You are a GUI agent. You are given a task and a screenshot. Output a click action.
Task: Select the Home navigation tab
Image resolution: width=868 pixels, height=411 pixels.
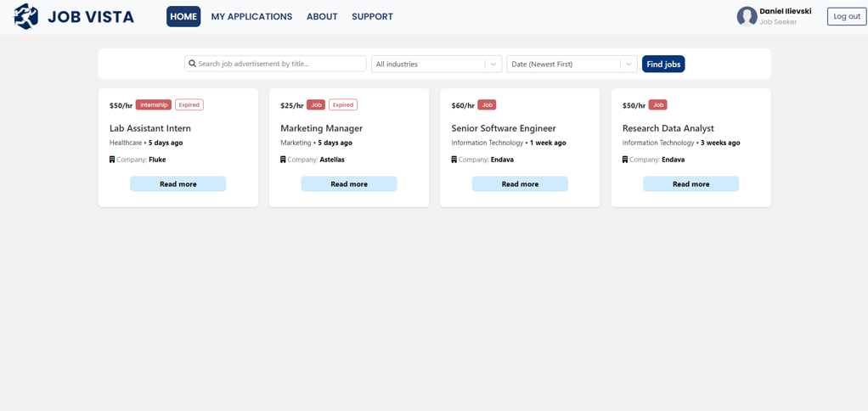coord(183,17)
